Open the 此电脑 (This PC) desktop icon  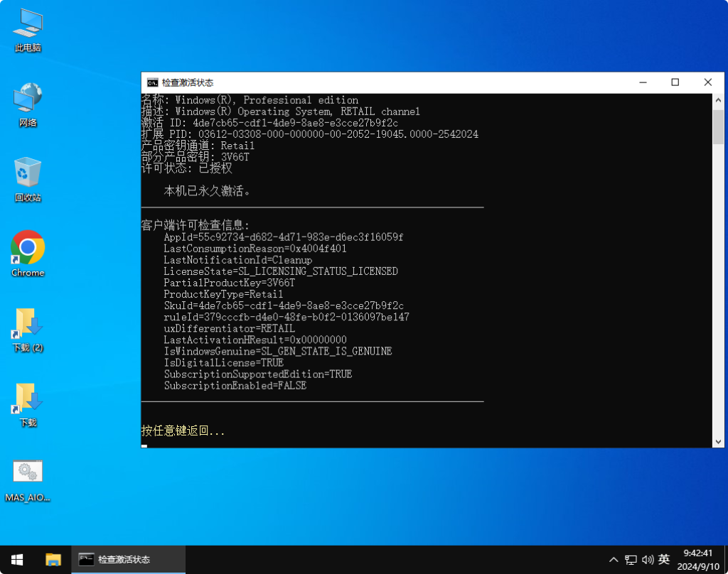point(27,28)
